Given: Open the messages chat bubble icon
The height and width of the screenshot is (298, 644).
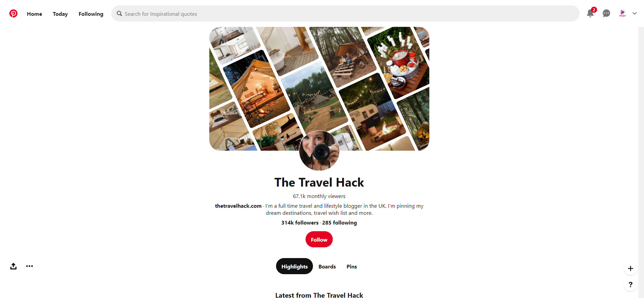Looking at the screenshot, I should [x=606, y=13].
